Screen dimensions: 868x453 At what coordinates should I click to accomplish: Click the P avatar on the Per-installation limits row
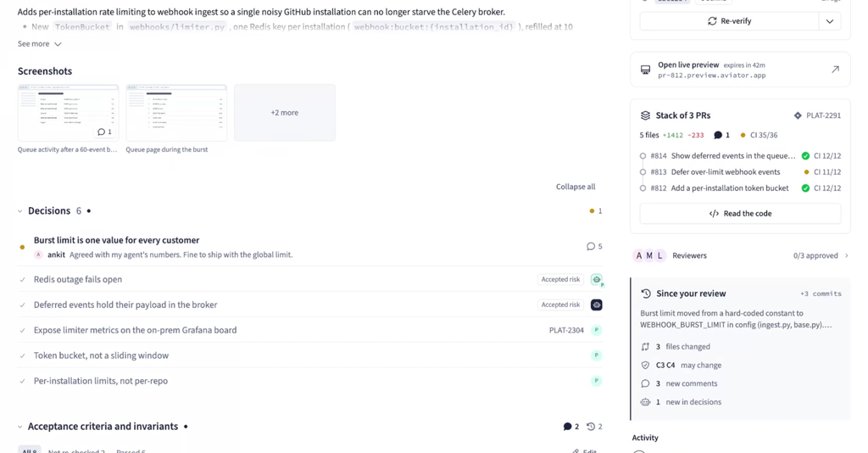tap(596, 381)
